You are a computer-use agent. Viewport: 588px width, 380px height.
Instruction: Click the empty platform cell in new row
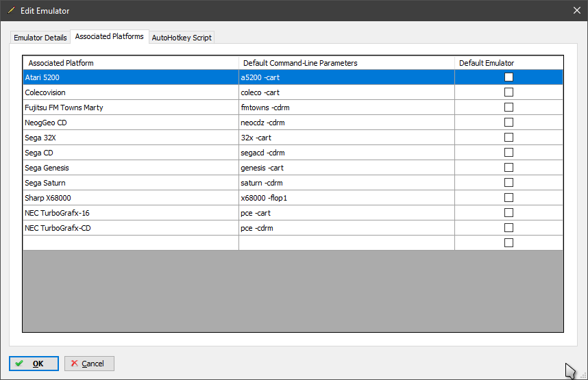click(x=130, y=243)
